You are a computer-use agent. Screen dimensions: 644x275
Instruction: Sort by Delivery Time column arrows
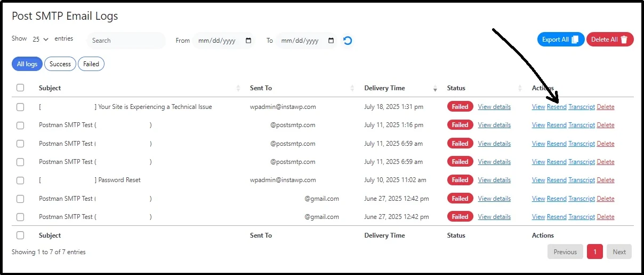(x=435, y=88)
